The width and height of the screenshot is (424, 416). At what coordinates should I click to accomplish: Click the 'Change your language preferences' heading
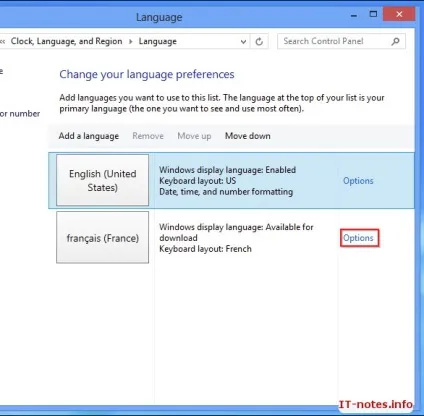tap(147, 74)
